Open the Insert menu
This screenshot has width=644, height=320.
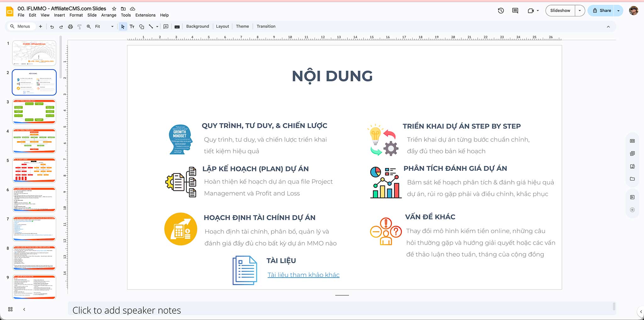[59, 15]
